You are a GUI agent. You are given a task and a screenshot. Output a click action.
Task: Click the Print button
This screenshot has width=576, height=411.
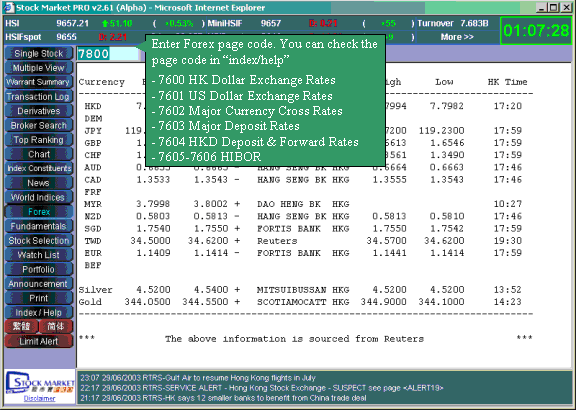coord(39,298)
